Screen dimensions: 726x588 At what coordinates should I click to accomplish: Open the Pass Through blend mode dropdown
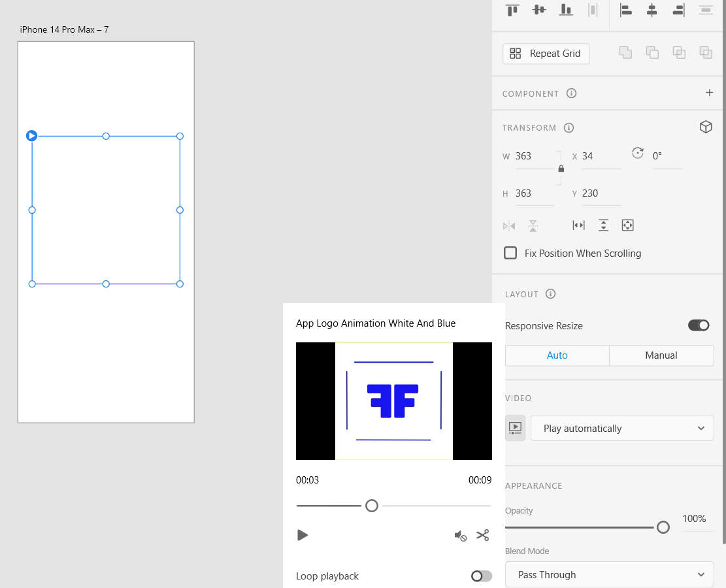click(x=609, y=575)
